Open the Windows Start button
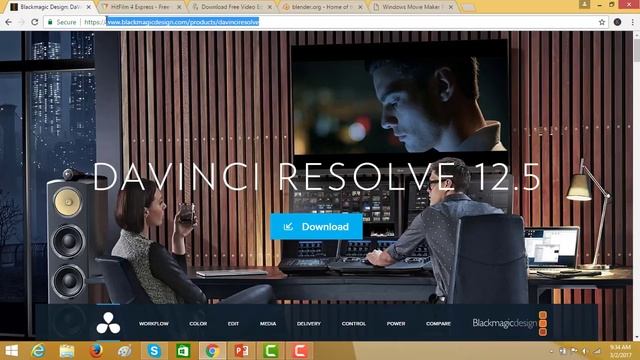Viewport: 640px width, 360px height. tap(11, 351)
